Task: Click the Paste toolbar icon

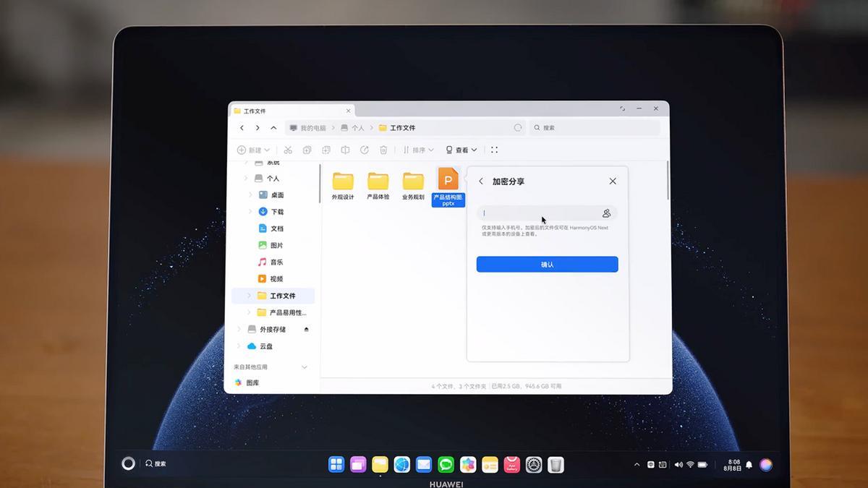Action: (x=326, y=150)
